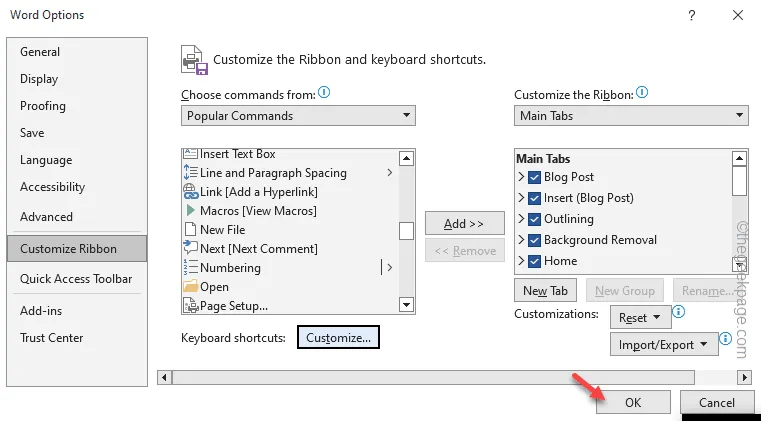Click the Numbering list icon
The image size is (761, 421).
[190, 268]
